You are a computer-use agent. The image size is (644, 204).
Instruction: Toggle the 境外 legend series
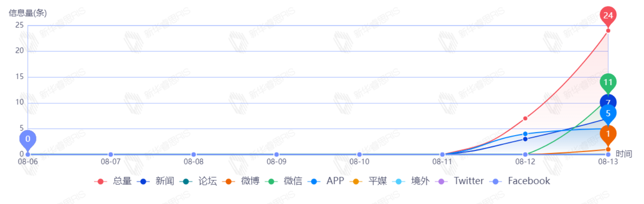coord(411,181)
